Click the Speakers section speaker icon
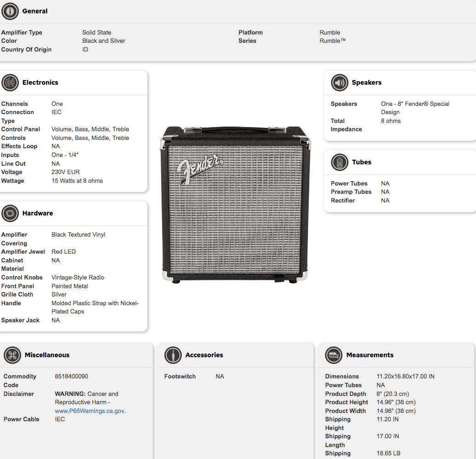 point(339,82)
